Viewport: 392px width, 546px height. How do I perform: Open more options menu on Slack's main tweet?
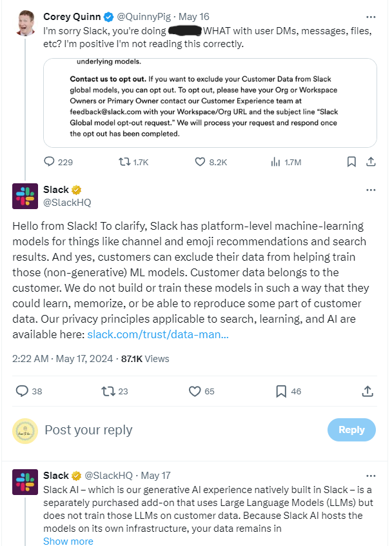pos(371,190)
